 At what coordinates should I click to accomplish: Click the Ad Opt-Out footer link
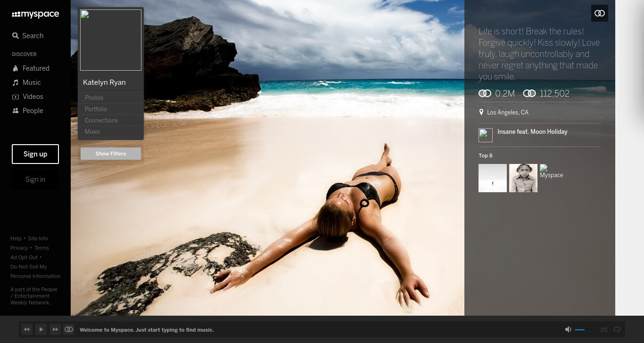pos(24,257)
